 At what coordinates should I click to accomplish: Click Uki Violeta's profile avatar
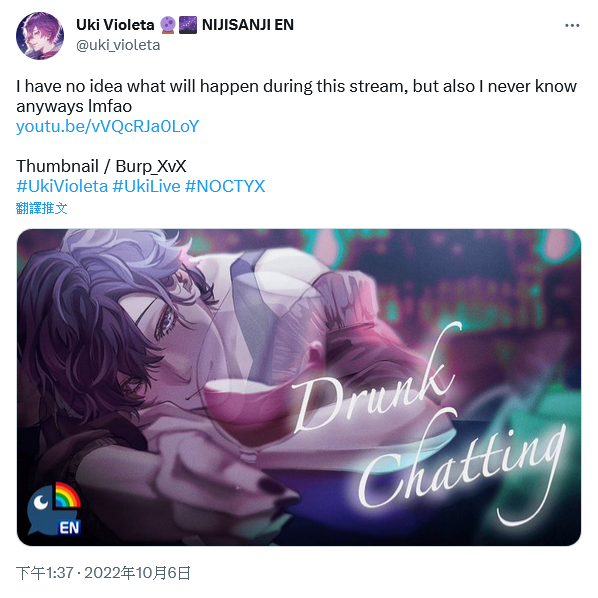[x=40, y=35]
